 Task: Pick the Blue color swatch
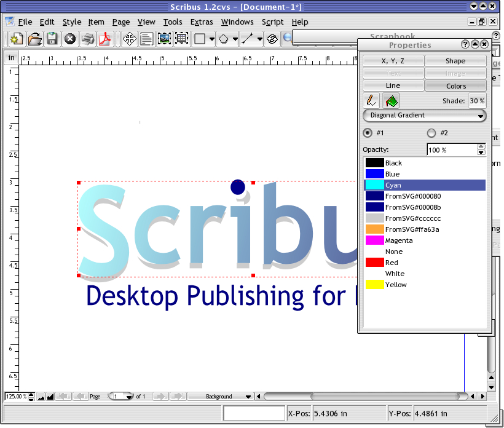(374, 174)
